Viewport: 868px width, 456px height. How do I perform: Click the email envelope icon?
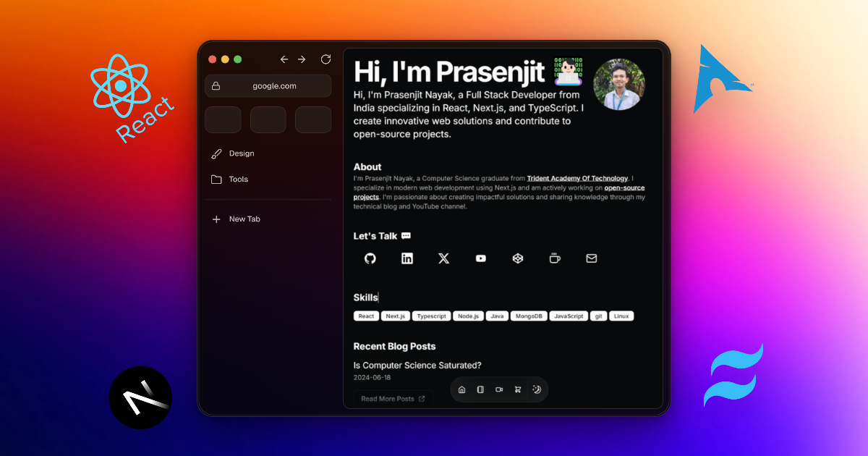pos(592,258)
